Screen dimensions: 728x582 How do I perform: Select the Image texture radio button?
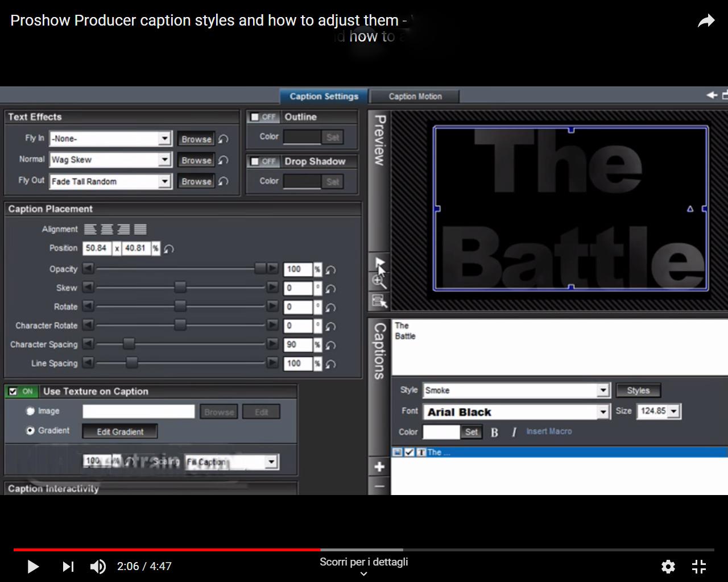coord(30,411)
